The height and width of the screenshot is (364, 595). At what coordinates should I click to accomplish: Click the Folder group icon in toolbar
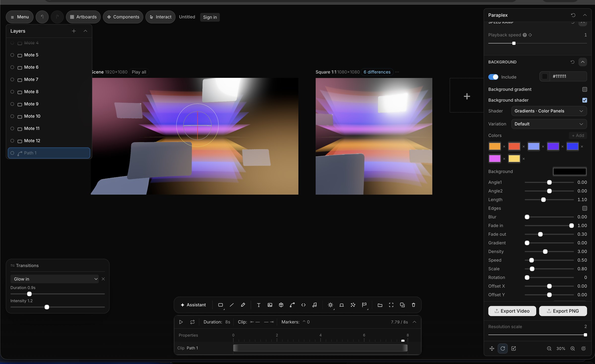(x=380, y=305)
